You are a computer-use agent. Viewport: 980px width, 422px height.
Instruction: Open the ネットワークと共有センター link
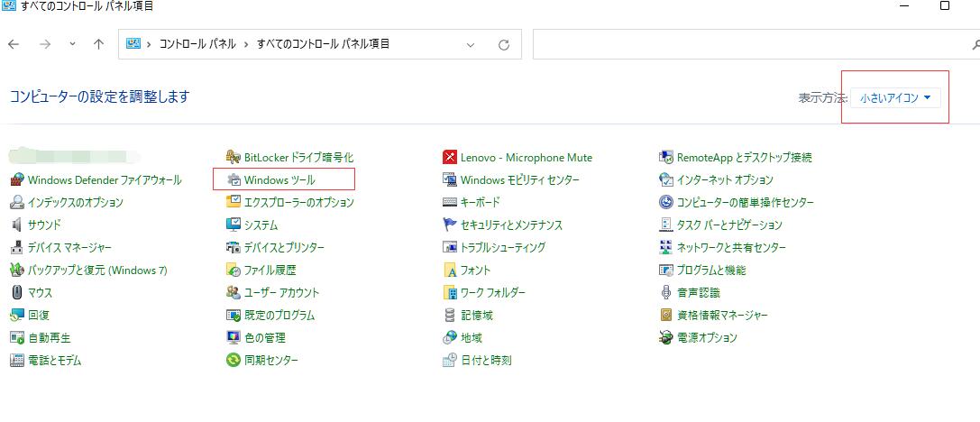click(x=731, y=248)
